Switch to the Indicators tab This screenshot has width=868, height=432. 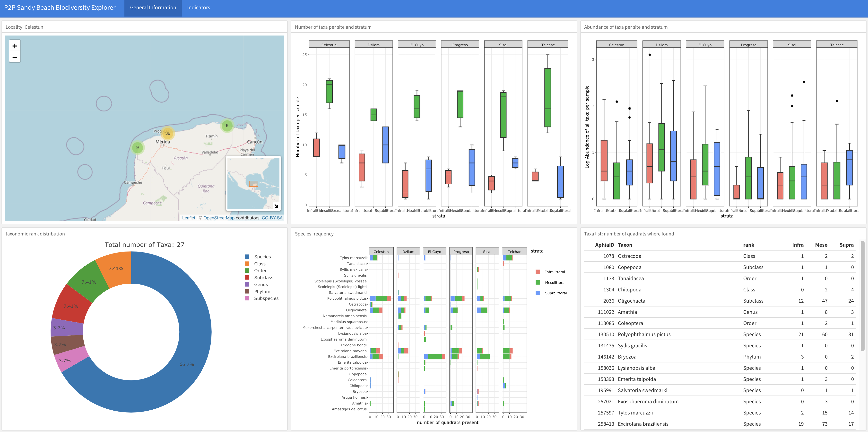199,8
